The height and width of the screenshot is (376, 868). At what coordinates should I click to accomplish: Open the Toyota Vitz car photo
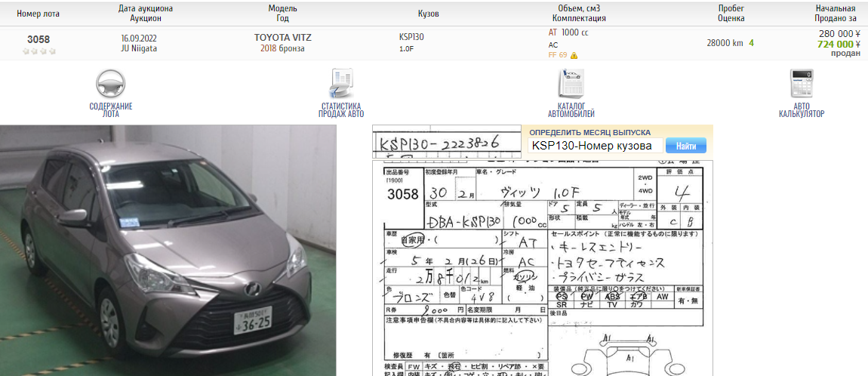[168, 251]
